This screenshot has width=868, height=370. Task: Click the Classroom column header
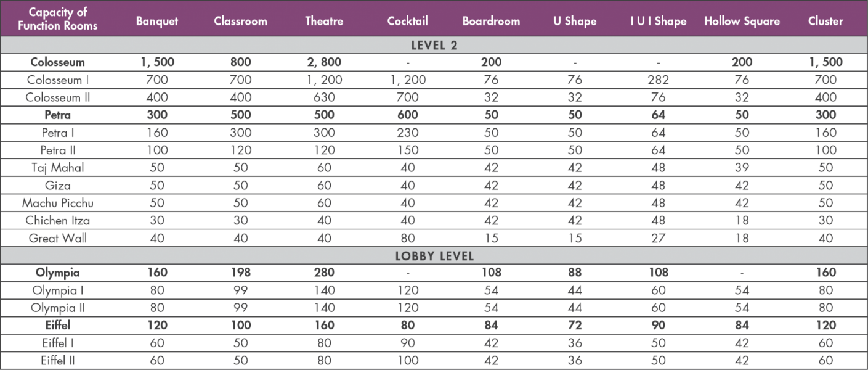[x=240, y=21]
